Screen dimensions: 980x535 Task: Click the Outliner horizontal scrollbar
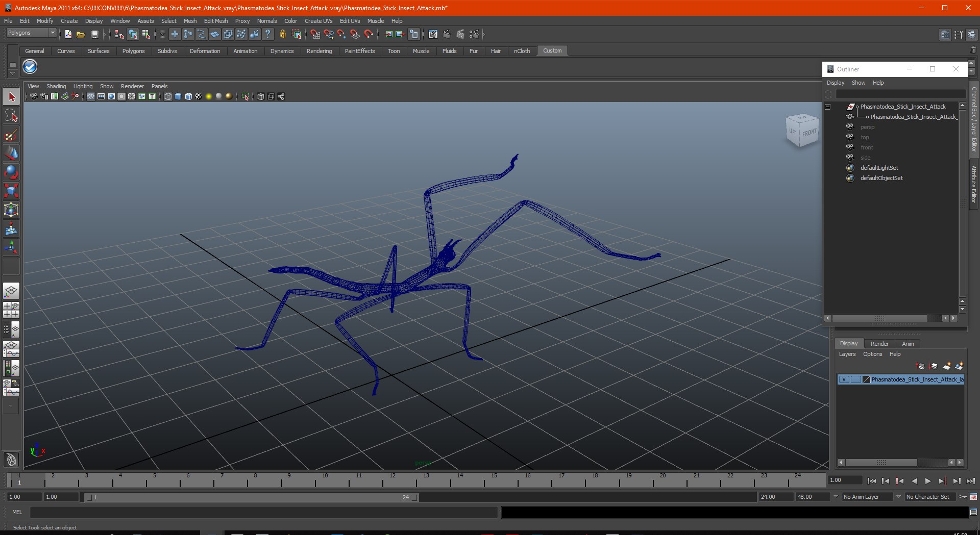[879, 318]
